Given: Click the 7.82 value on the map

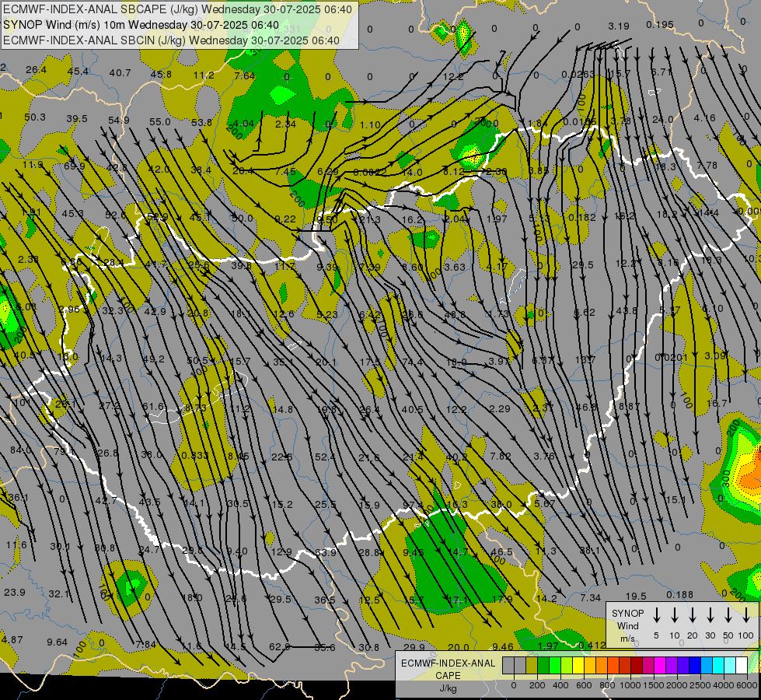Looking at the screenshot, I should click(501, 456).
